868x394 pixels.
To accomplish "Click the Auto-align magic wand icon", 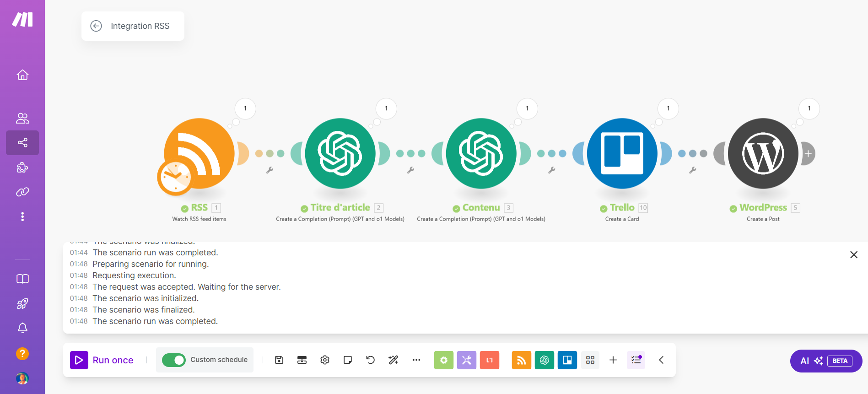I will click(394, 360).
